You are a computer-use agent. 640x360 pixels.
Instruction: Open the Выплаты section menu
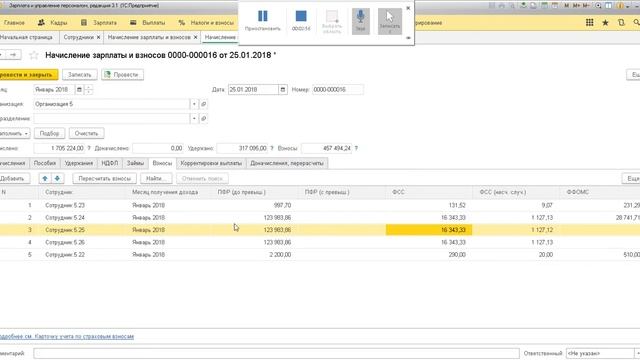coord(147,23)
